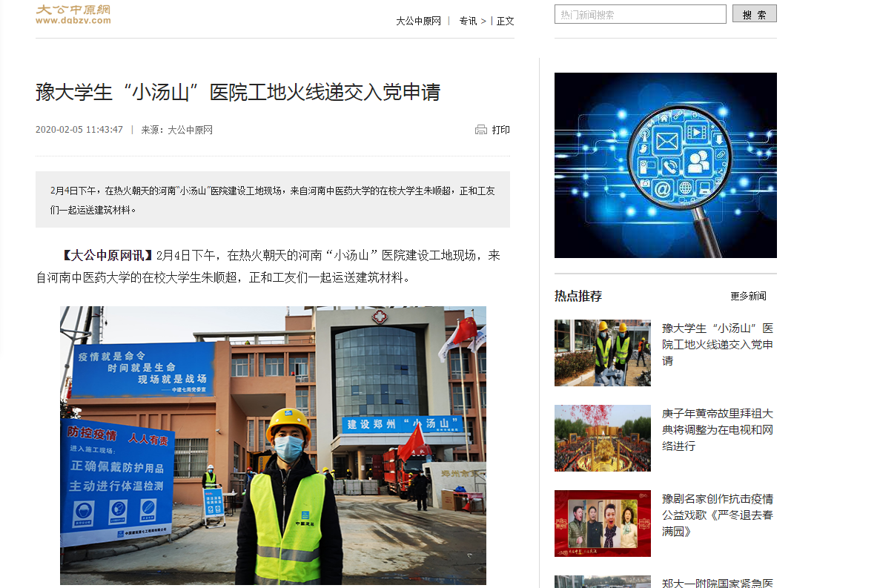Open the 豫剧名家 opera singers thumbnail

coord(602,523)
